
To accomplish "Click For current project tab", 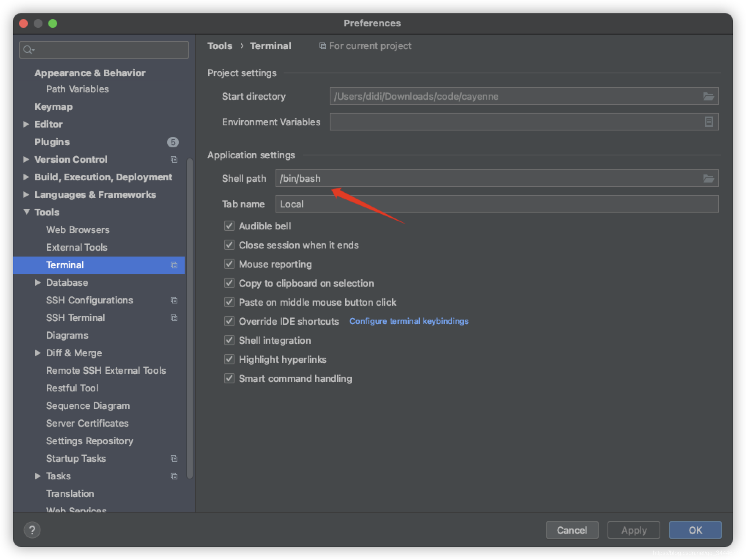I will coord(365,46).
